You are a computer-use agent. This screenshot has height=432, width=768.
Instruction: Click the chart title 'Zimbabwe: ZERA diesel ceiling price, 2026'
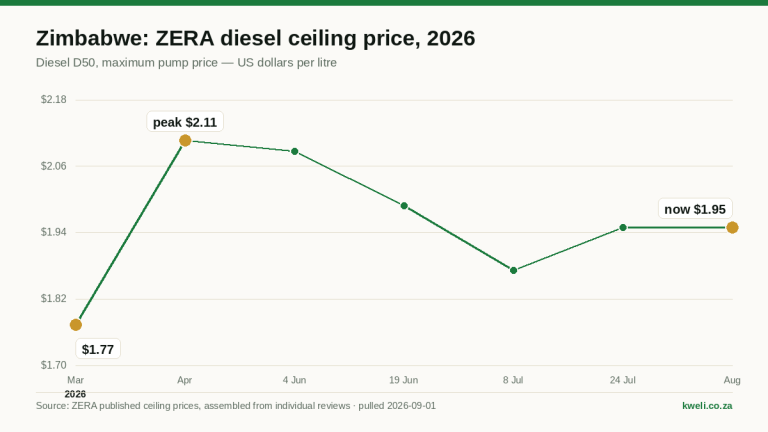pos(255,38)
